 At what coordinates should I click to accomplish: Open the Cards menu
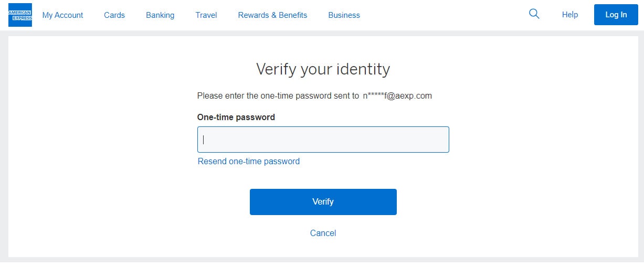[114, 15]
